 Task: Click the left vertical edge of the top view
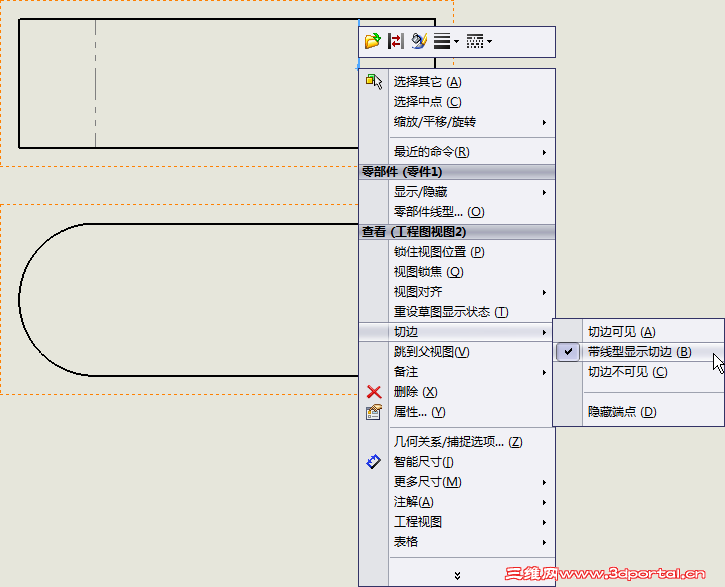[x=19, y=83]
